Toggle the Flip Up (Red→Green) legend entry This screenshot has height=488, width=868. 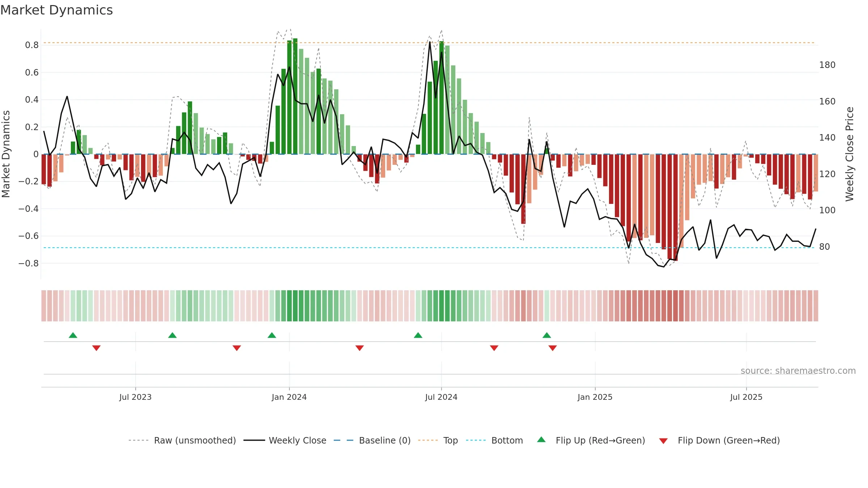(591, 440)
